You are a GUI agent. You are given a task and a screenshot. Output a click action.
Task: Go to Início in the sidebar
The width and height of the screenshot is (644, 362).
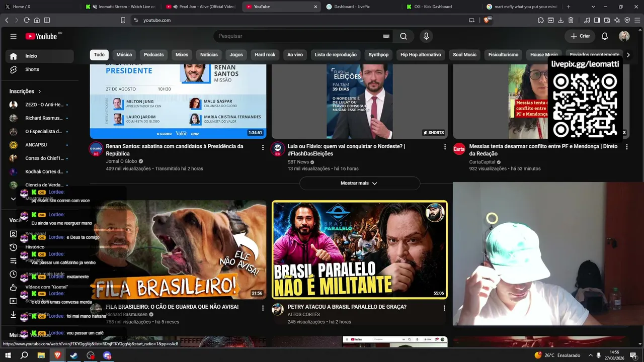(x=40, y=56)
